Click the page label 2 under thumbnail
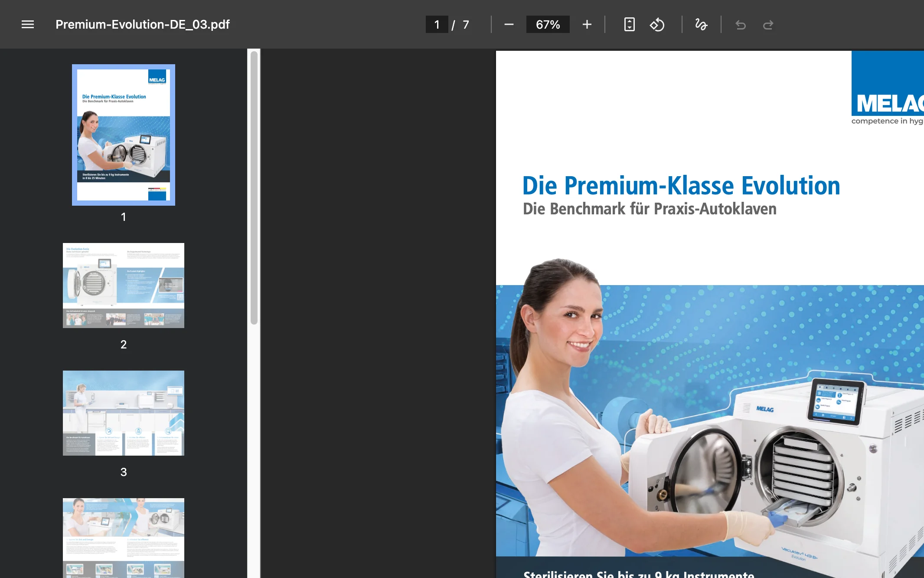The width and height of the screenshot is (924, 578). click(124, 345)
